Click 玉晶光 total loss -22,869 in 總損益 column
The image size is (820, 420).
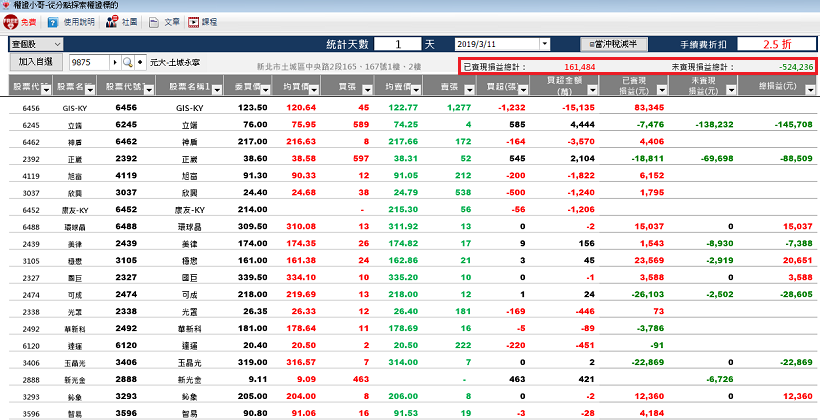794,362
